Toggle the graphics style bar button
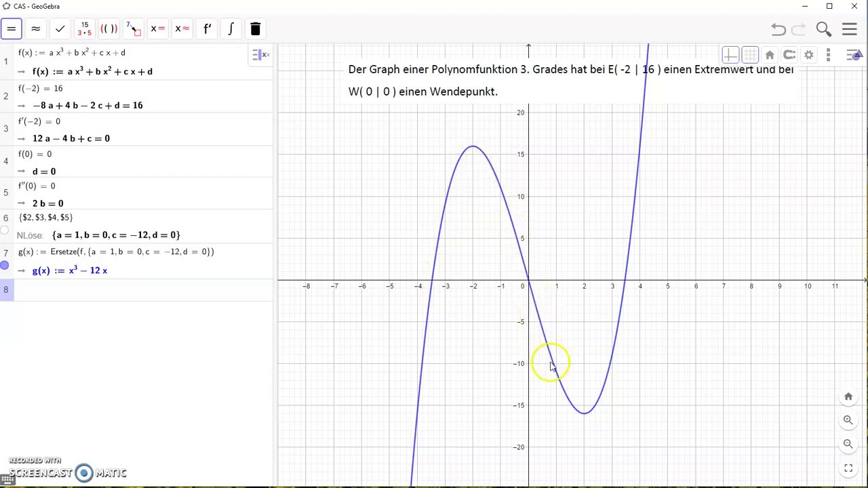The width and height of the screenshot is (868, 488). click(x=854, y=55)
